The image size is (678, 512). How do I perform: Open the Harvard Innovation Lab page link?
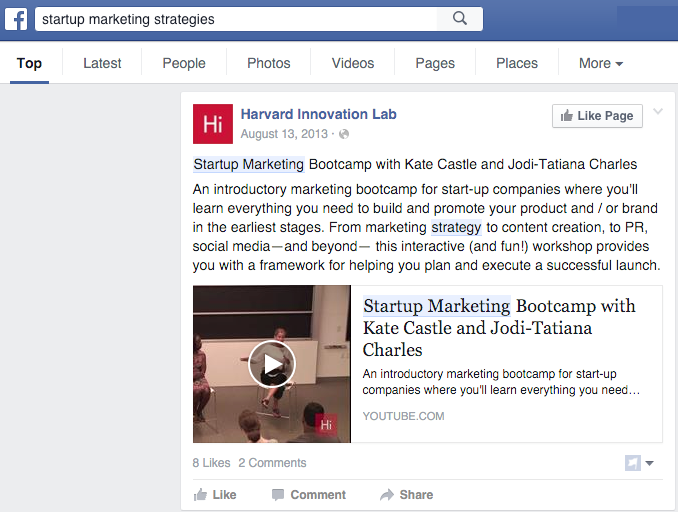[x=318, y=114]
